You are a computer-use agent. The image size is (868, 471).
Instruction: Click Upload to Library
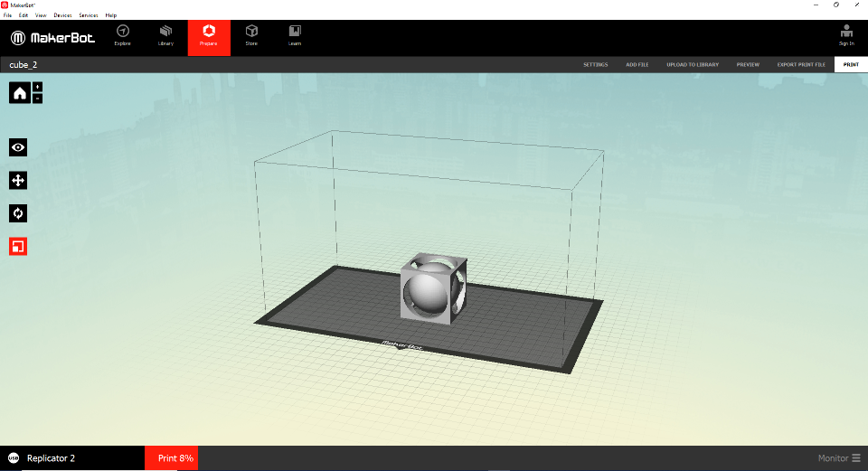[x=693, y=65]
